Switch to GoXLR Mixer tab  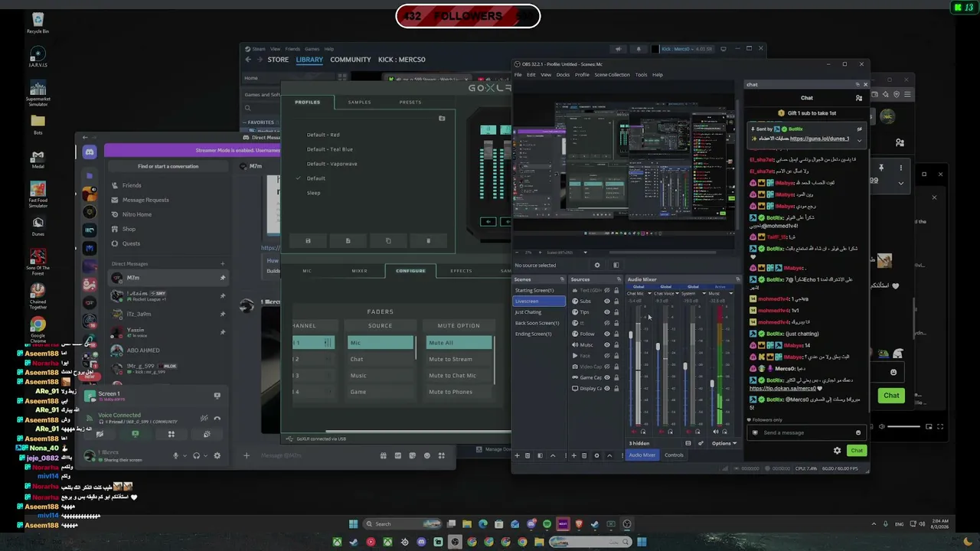pos(359,270)
